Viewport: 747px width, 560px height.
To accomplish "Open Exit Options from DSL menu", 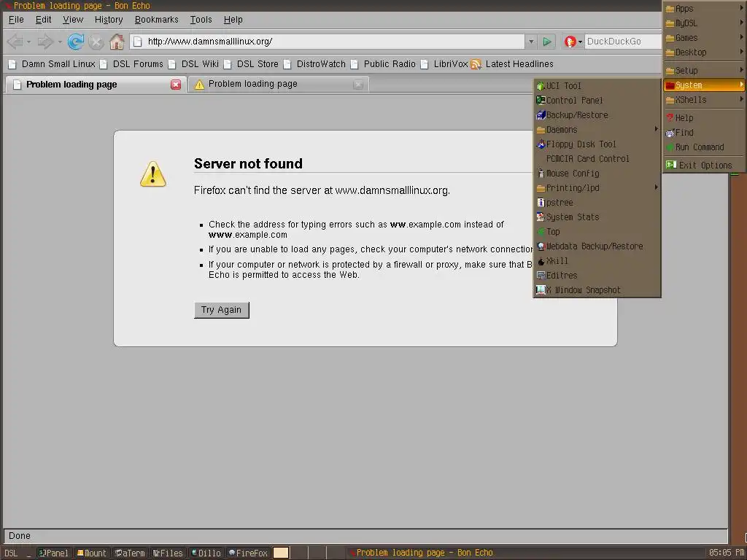I will [x=704, y=166].
